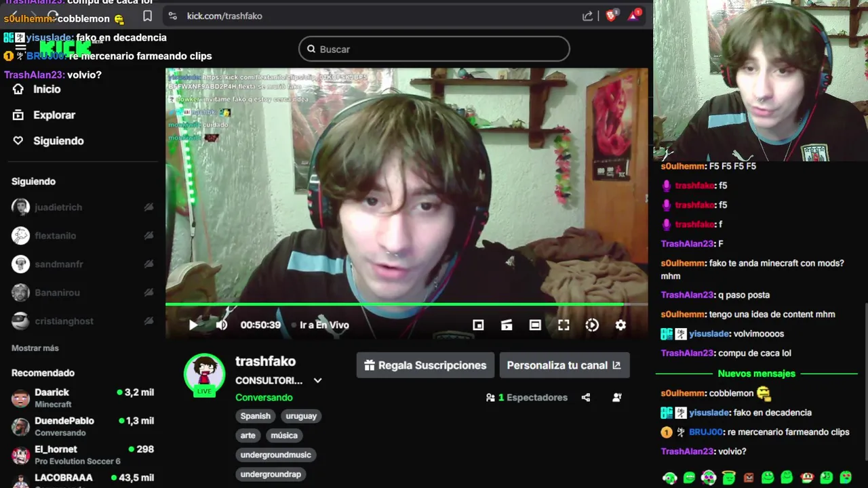Open the Conversando category link
The image size is (868, 488).
coord(264,397)
